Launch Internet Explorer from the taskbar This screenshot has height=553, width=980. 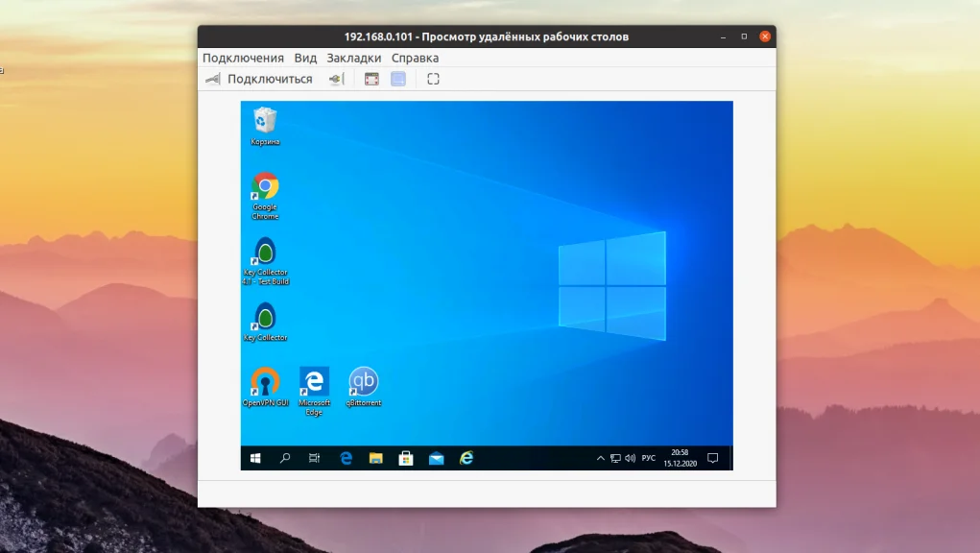[465, 459]
